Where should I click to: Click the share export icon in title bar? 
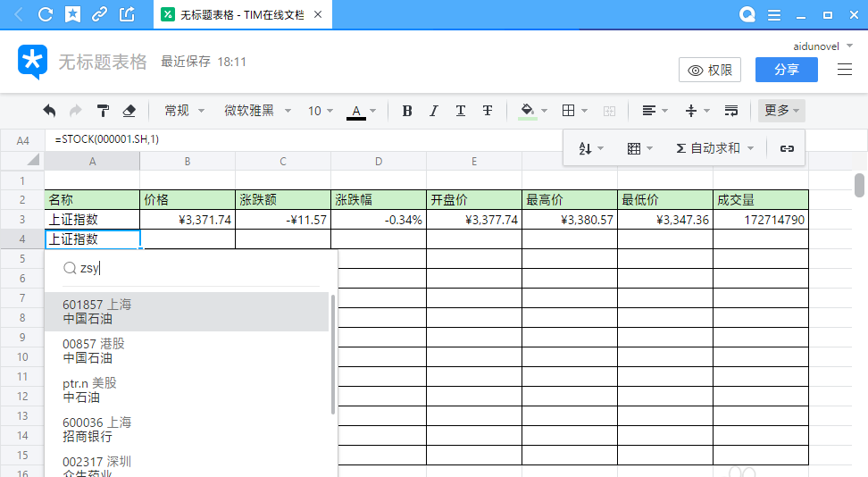point(127,14)
